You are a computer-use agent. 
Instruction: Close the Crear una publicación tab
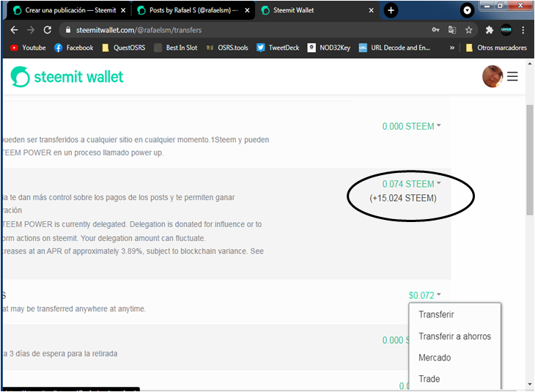point(123,10)
